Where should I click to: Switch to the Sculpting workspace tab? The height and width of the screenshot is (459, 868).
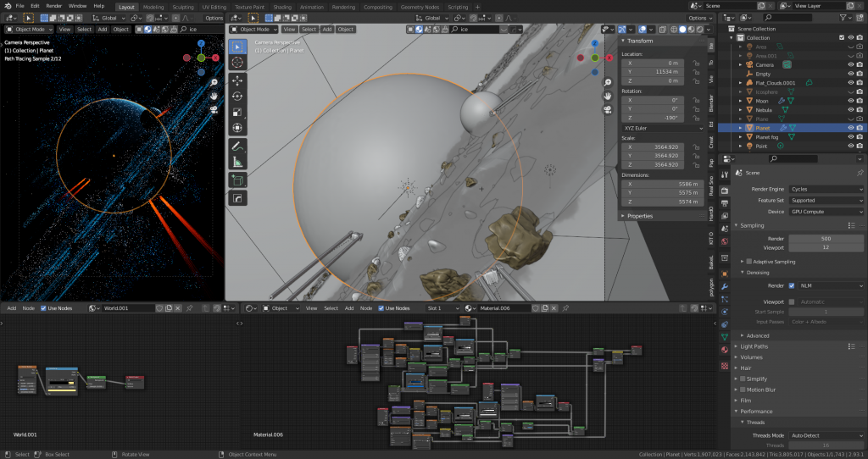(x=183, y=7)
